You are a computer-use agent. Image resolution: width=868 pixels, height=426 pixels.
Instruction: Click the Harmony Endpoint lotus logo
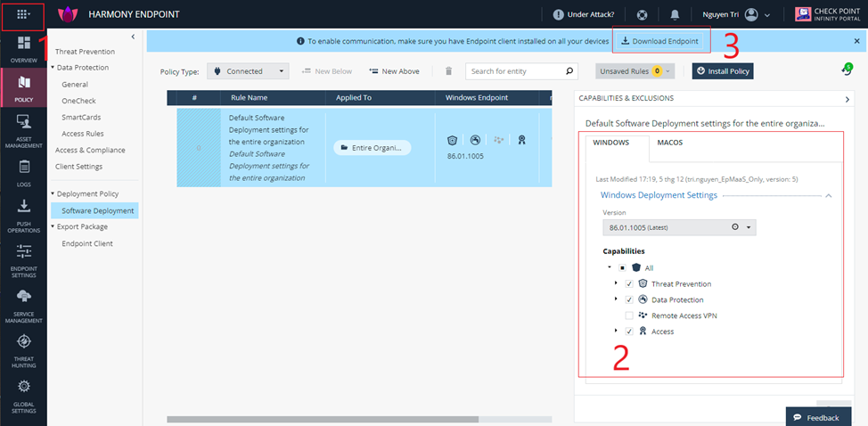68,14
